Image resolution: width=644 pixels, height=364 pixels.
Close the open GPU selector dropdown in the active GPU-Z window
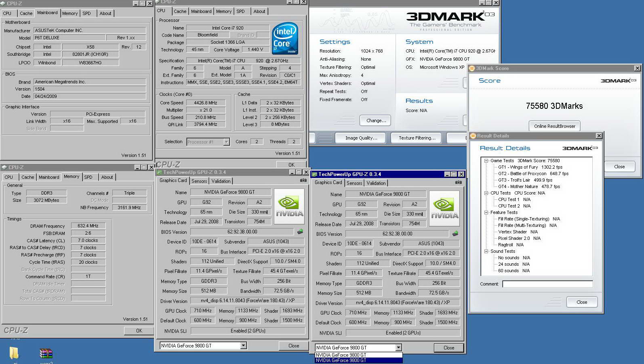coord(398,347)
